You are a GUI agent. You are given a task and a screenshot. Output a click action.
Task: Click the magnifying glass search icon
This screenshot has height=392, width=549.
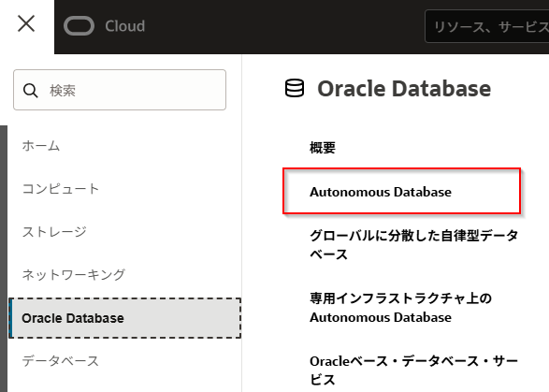click(x=31, y=91)
